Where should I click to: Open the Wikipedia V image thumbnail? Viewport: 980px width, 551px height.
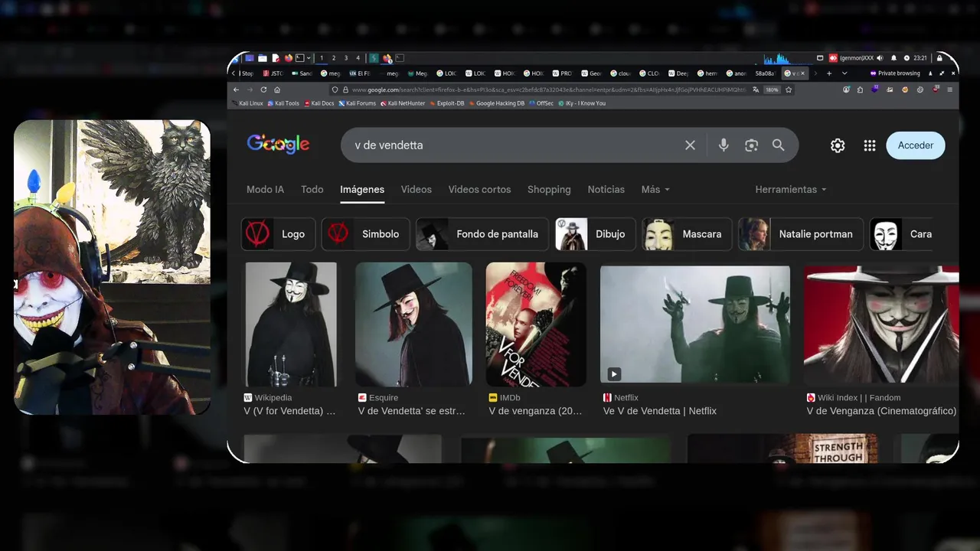click(x=291, y=324)
